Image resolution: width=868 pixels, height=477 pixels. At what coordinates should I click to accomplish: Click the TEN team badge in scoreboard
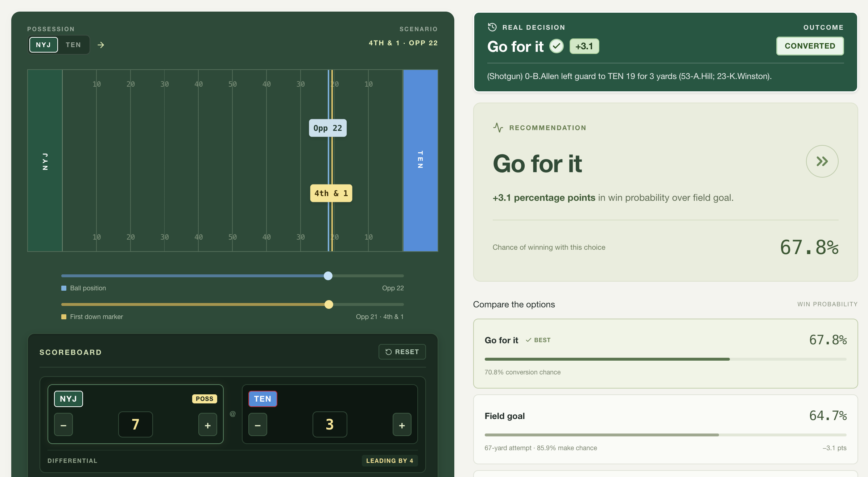[263, 399]
